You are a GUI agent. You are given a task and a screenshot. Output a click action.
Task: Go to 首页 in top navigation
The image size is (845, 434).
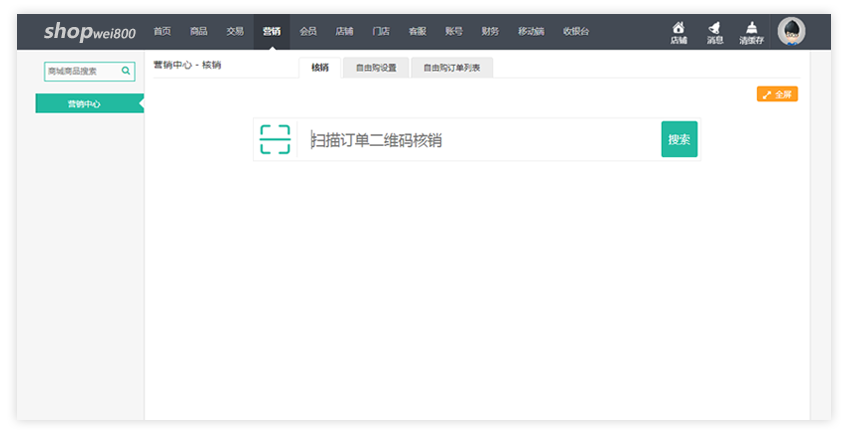162,31
